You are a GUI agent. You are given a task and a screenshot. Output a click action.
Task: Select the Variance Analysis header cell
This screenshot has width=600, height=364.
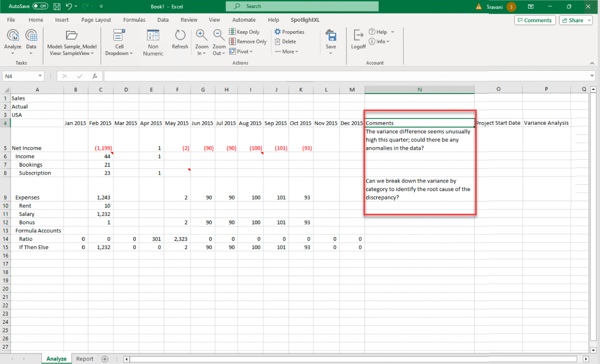point(546,123)
